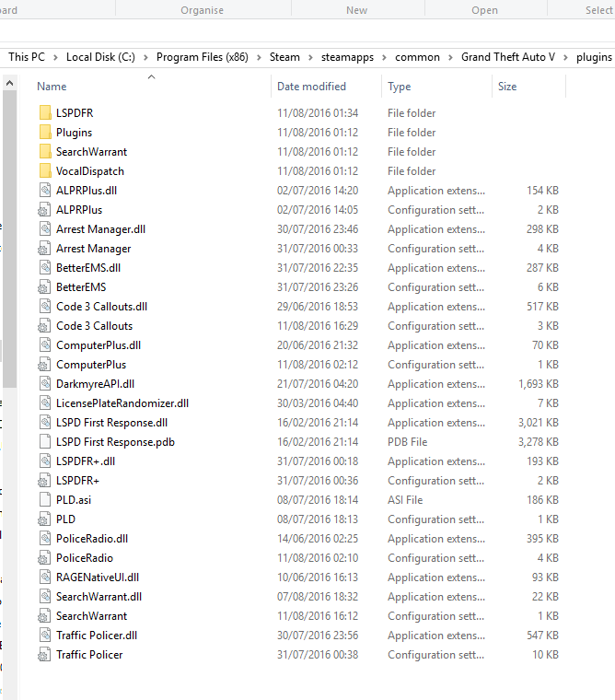Select the Traffic Policer config file icon
Image resolution: width=615 pixels, height=700 pixels.
44,655
